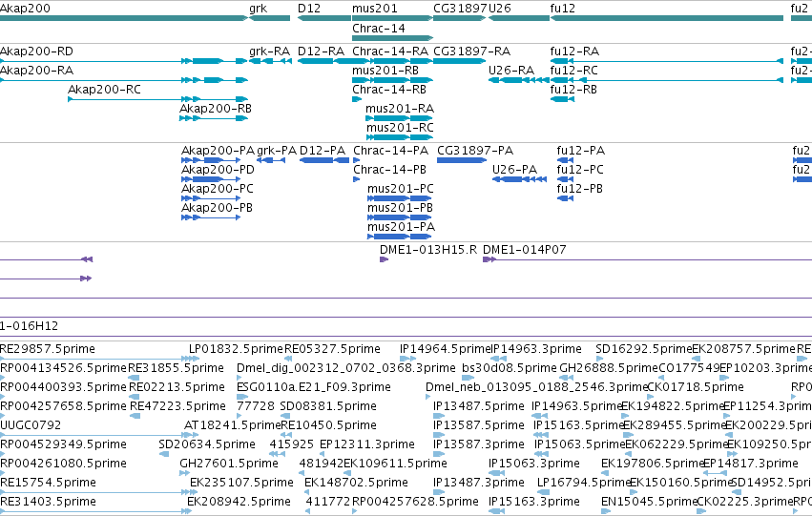Click EST IP14964.5prime
This screenshot has width=812, height=516.
pos(445,349)
